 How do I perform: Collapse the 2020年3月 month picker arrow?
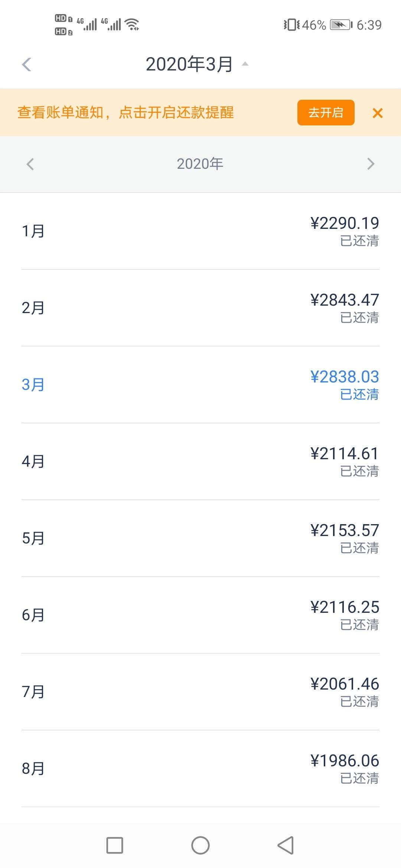point(245,64)
